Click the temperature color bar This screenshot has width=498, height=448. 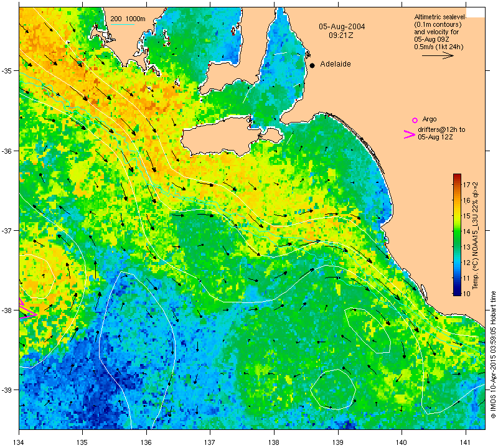click(457, 235)
